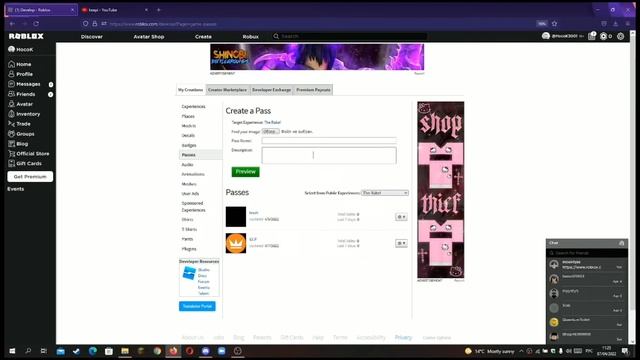Switch to the YouTube browser tab
The image size is (640, 360).
tap(115, 10)
